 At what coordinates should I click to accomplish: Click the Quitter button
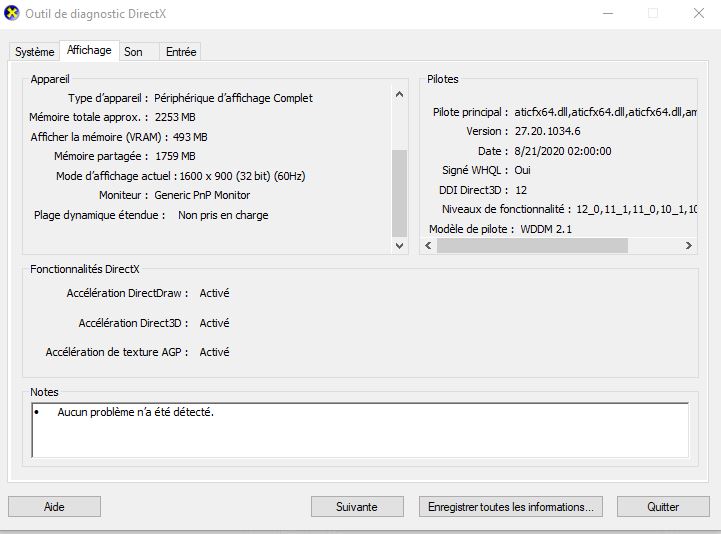pos(663,506)
